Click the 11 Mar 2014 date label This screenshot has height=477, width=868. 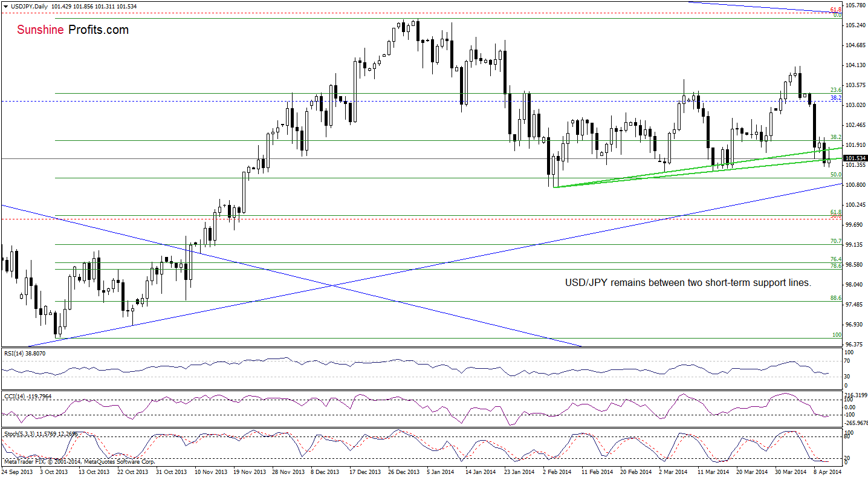(712, 471)
